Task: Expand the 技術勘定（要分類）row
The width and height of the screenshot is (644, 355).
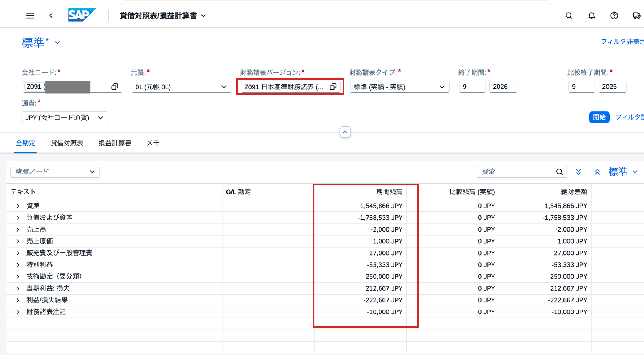Action: pyautogui.click(x=18, y=277)
